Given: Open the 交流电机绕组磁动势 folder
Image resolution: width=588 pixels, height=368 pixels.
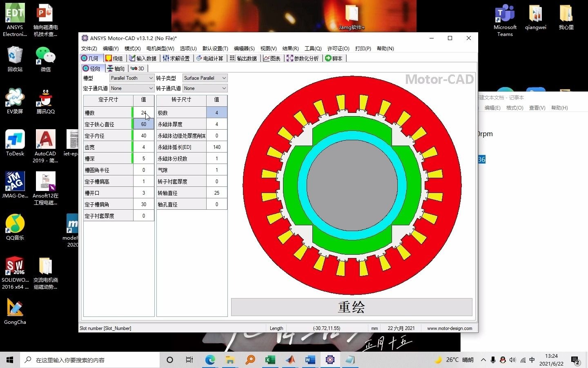Looking at the screenshot, I should pos(45,273).
